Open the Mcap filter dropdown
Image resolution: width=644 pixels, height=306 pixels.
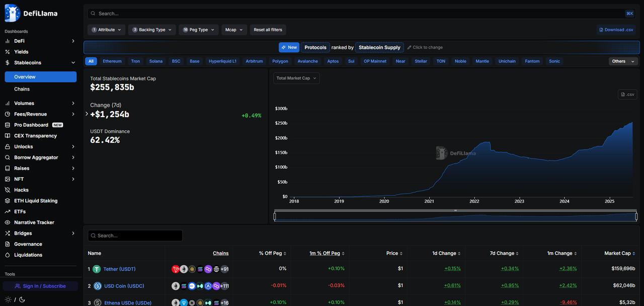tap(234, 30)
